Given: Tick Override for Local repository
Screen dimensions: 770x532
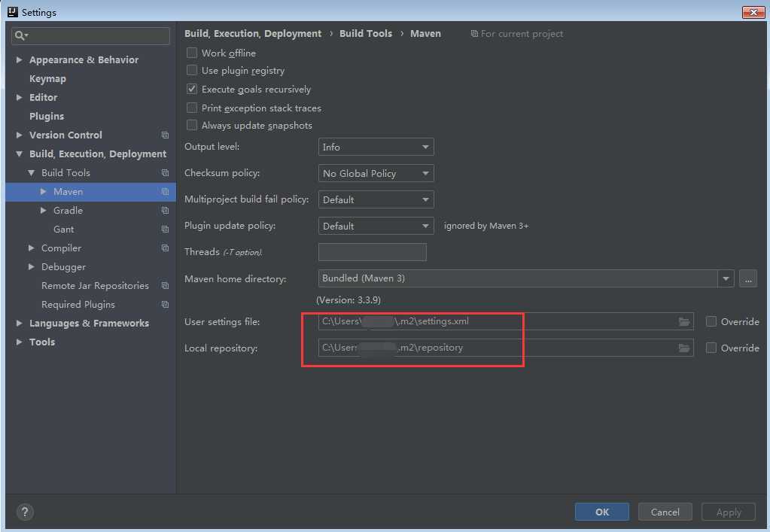Looking at the screenshot, I should click(x=711, y=348).
